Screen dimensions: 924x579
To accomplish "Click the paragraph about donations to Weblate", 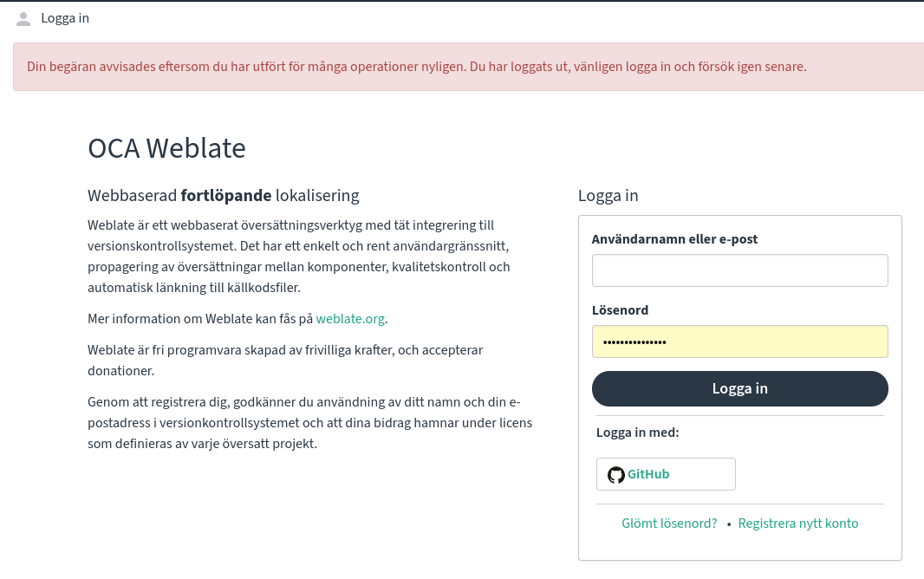I will point(284,360).
